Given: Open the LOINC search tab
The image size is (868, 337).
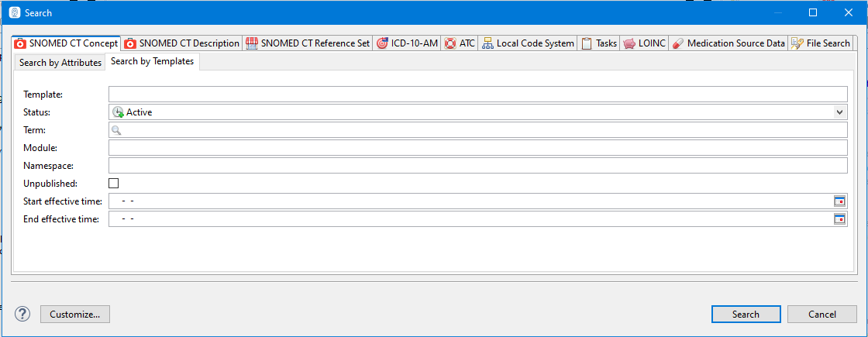Looking at the screenshot, I should [643, 43].
